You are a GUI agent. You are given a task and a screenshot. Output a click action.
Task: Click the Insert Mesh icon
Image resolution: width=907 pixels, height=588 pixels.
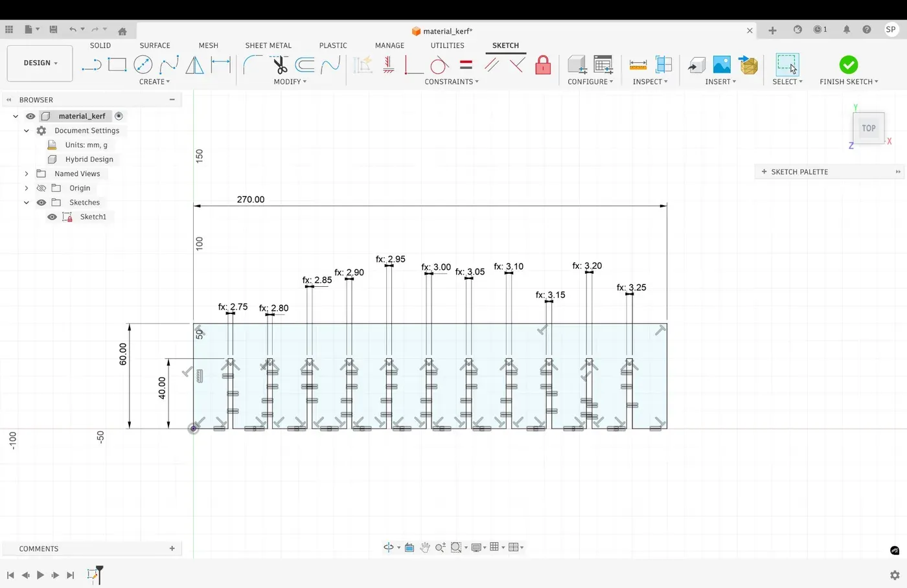(748, 65)
